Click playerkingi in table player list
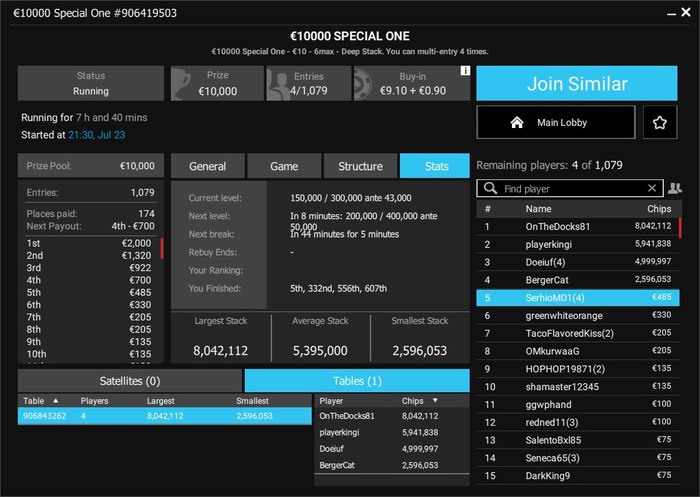 (x=392, y=432)
